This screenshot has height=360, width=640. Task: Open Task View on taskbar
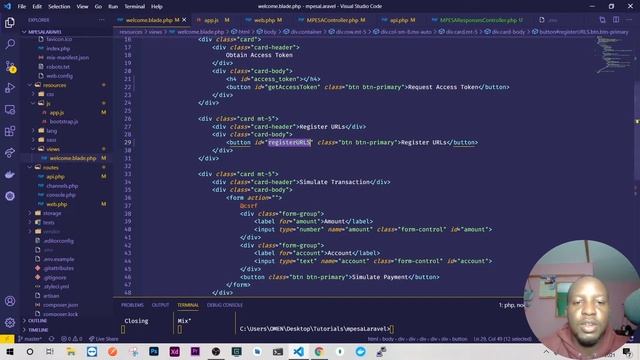tap(50, 351)
